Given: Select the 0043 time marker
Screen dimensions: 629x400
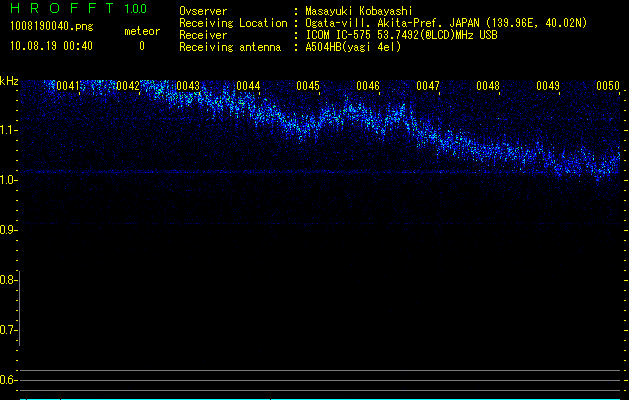Looking at the screenshot, I should click(188, 87).
